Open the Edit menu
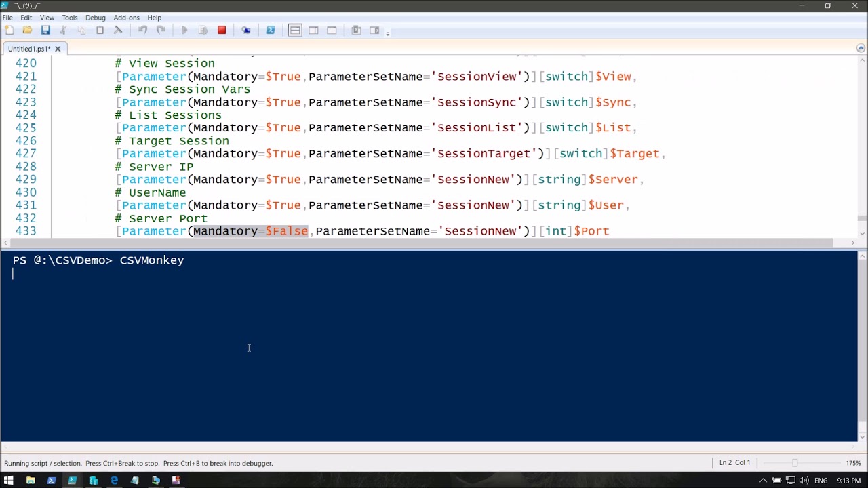868x488 pixels. click(26, 18)
